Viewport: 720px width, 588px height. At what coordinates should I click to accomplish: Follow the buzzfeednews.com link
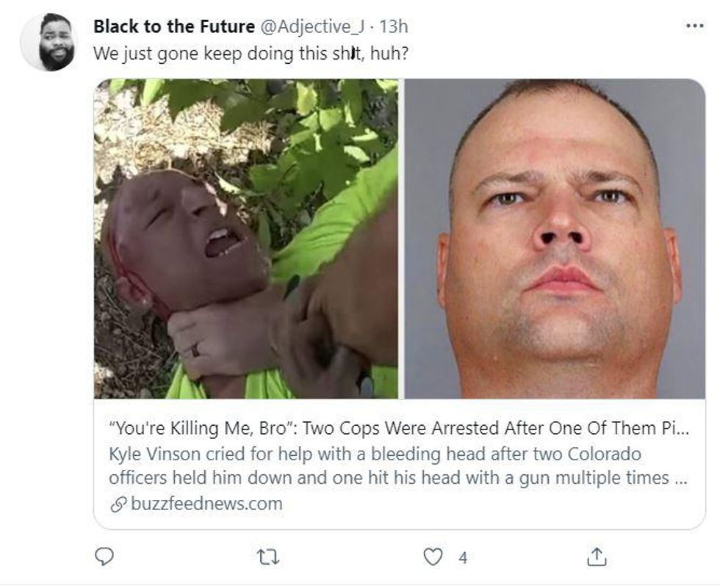(206, 504)
